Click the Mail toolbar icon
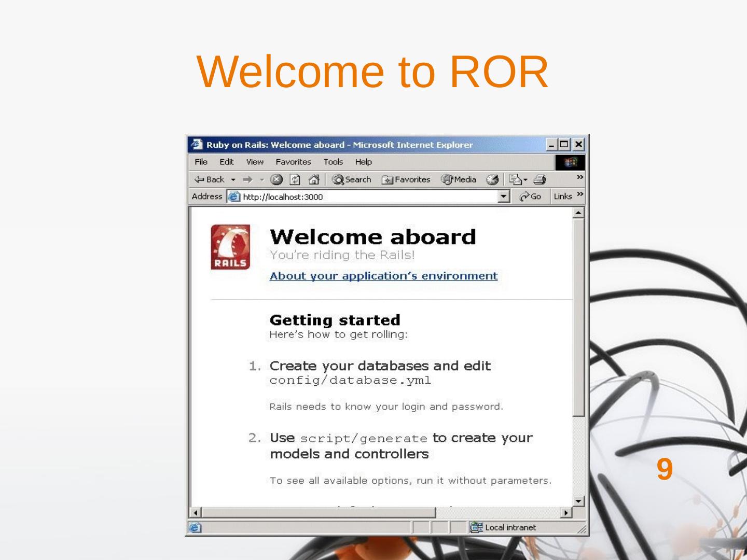Image resolution: width=747 pixels, height=560 pixels. coord(515,179)
